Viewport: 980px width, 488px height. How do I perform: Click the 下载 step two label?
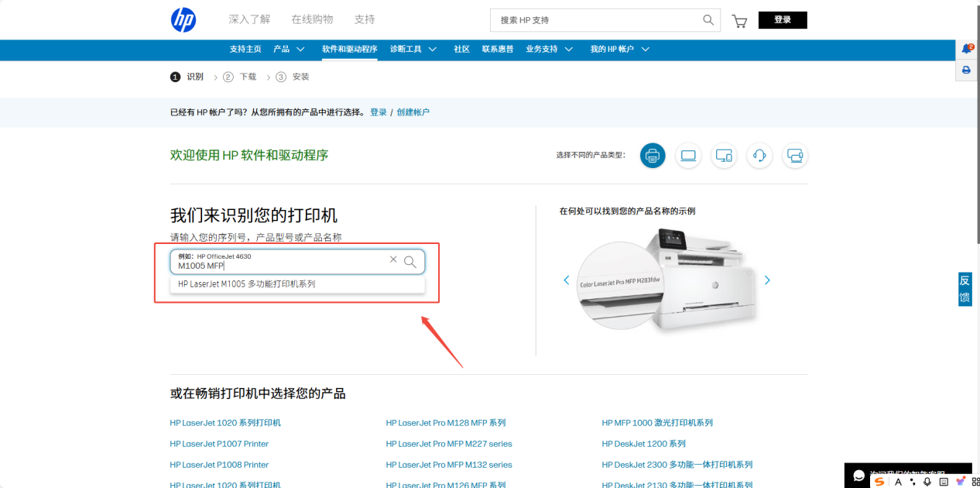(x=248, y=77)
